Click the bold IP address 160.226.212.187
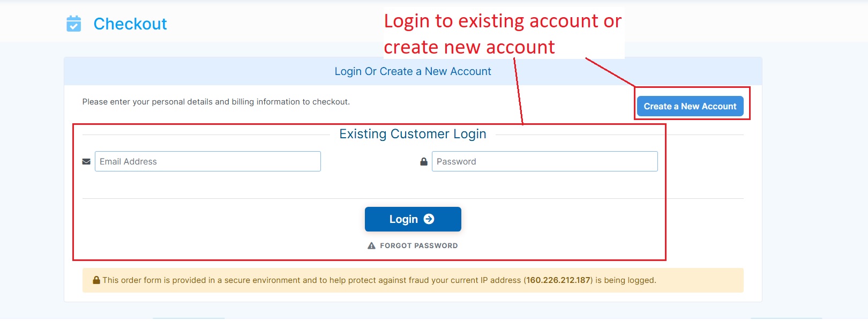 (558, 280)
